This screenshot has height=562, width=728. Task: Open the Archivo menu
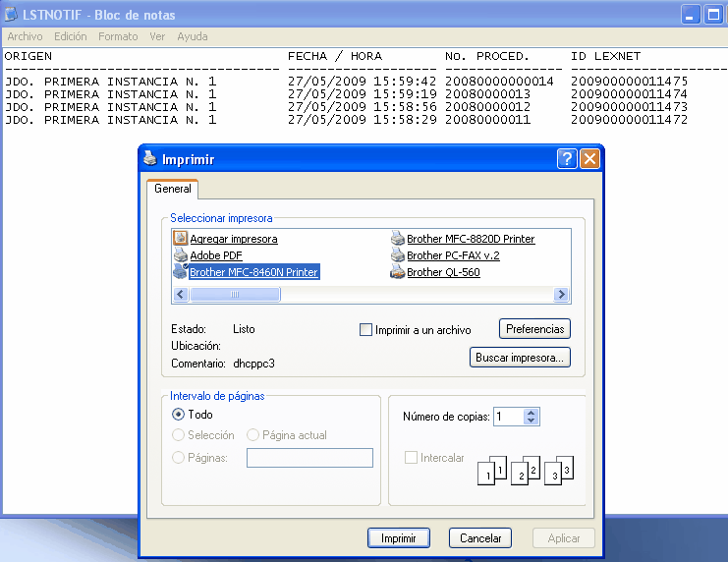pos(25,36)
